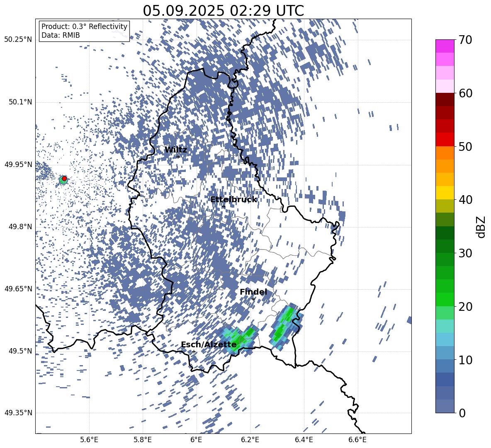
Task: Click the magenta top colorbar segment
Action: 445,46
